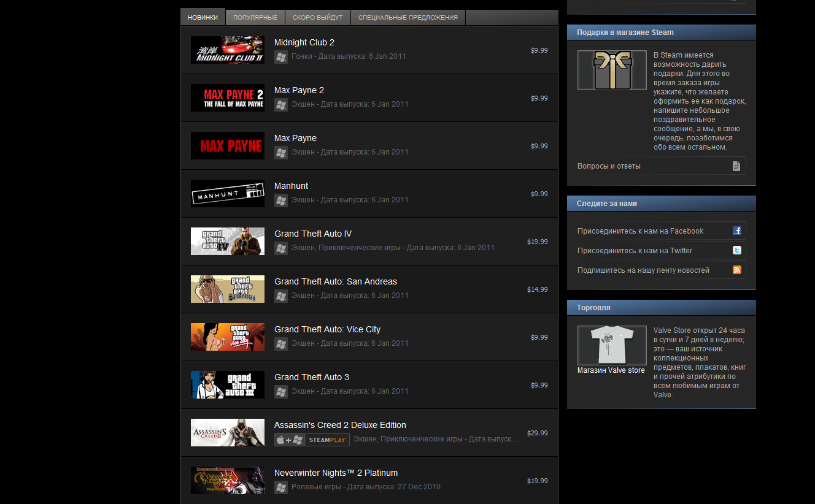Click Windows icon under GTA: San Andreas

[x=281, y=296]
